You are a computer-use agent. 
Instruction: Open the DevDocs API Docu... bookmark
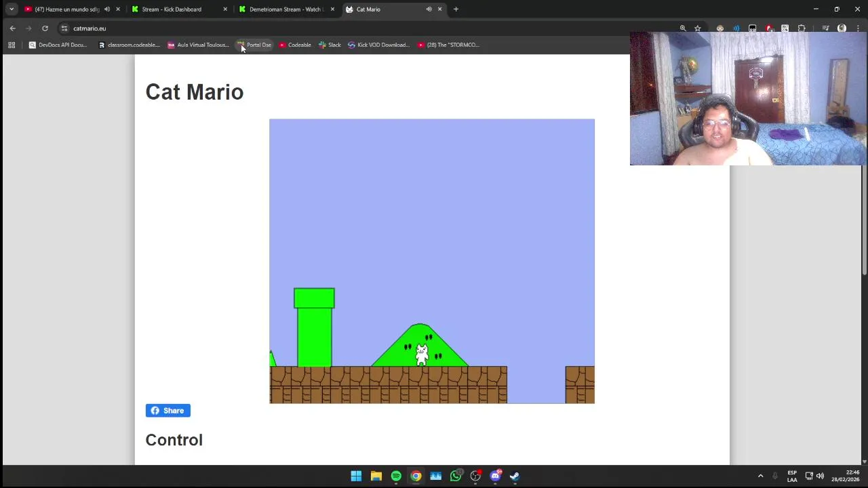pyautogui.click(x=58, y=45)
